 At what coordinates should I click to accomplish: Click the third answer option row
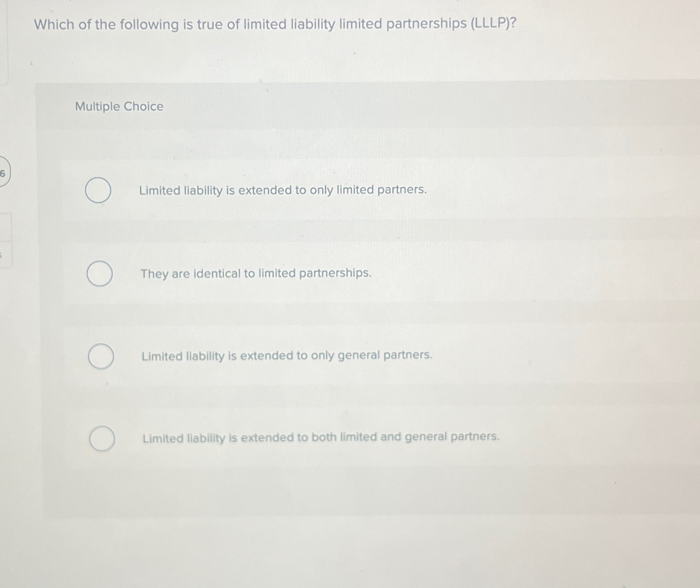click(x=353, y=356)
